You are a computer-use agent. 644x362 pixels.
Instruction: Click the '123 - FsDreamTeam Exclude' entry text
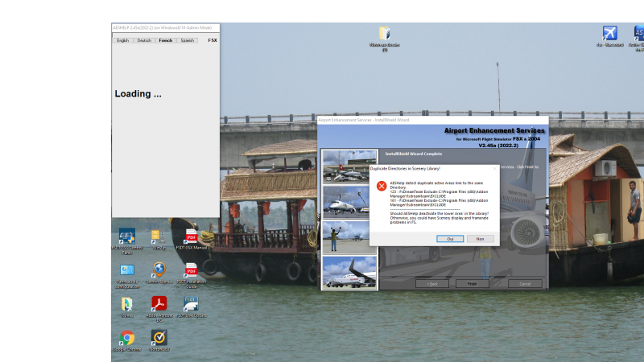(439, 194)
